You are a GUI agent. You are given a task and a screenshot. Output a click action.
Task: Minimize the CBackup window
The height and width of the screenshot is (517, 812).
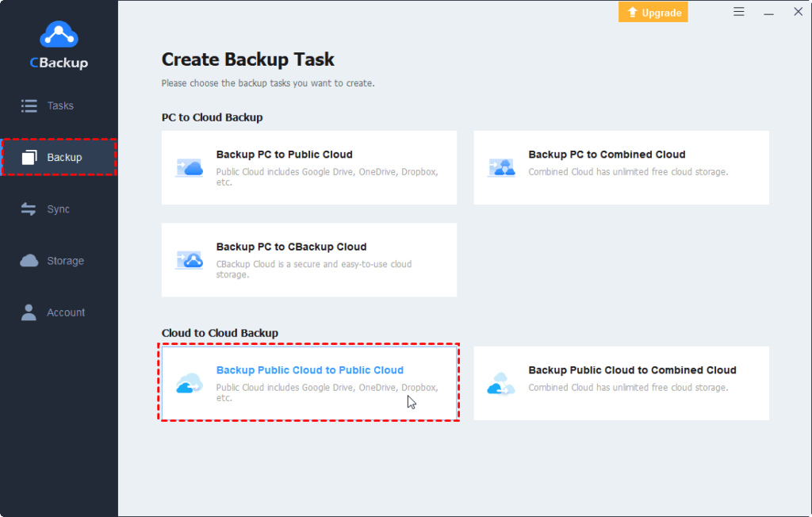click(769, 13)
